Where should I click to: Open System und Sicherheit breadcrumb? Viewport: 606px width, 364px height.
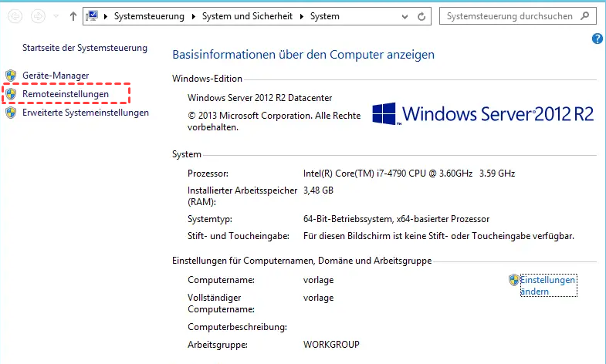(247, 16)
